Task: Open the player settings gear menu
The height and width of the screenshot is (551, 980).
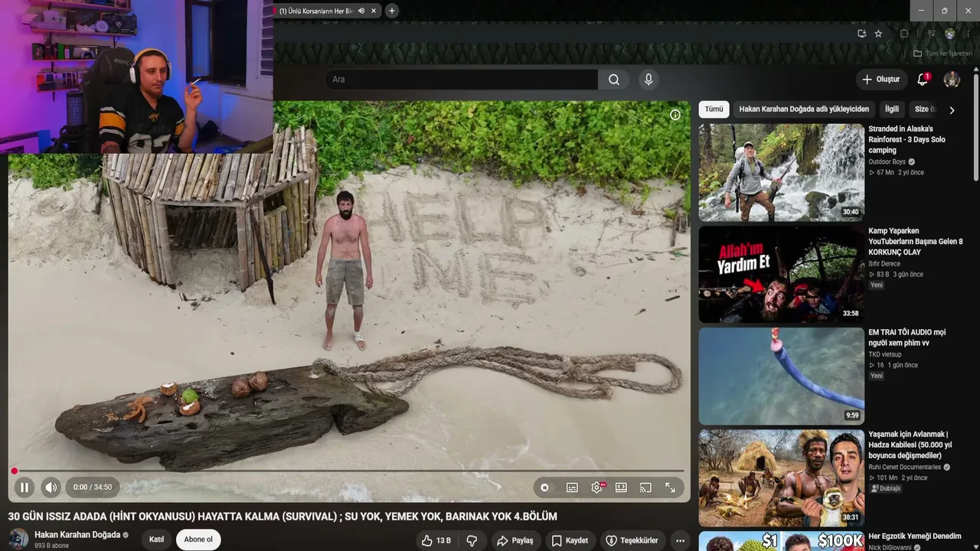Action: click(596, 487)
